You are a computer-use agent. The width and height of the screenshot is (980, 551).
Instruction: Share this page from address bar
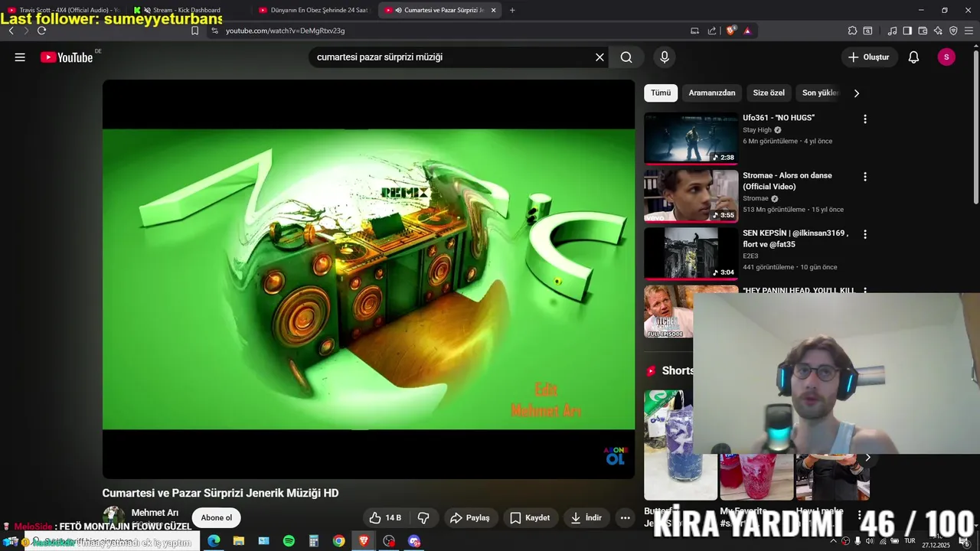(712, 31)
